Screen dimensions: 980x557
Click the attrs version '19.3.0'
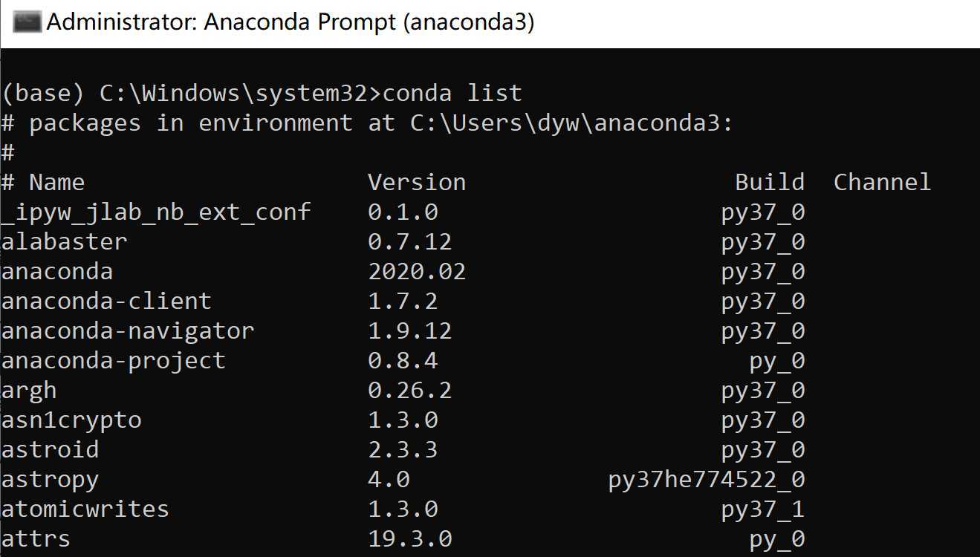pyautogui.click(x=410, y=538)
